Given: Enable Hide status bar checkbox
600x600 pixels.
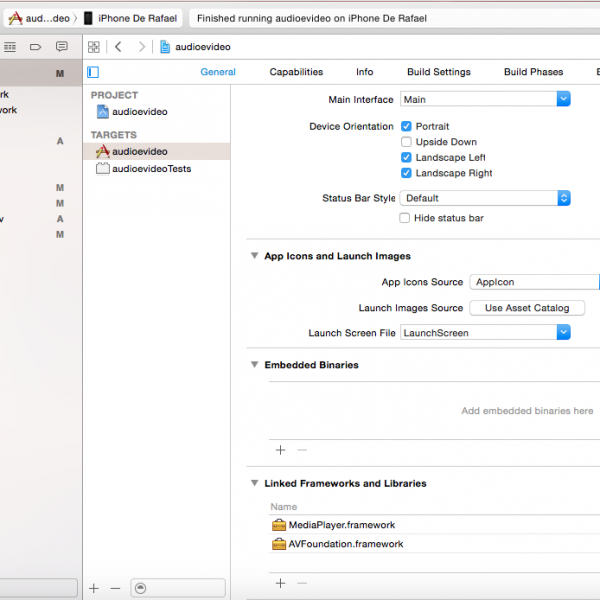Looking at the screenshot, I should pos(404,218).
